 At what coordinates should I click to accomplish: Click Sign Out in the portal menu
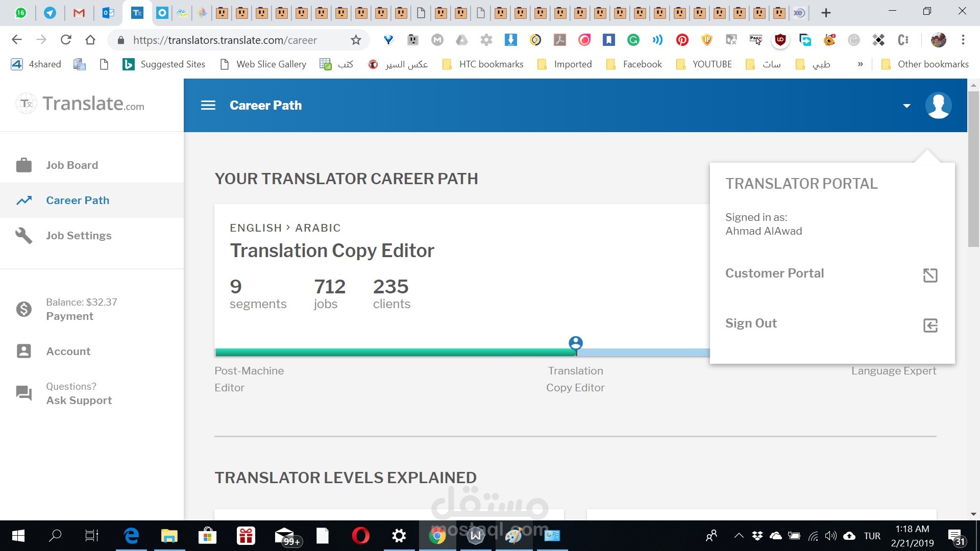tap(751, 323)
